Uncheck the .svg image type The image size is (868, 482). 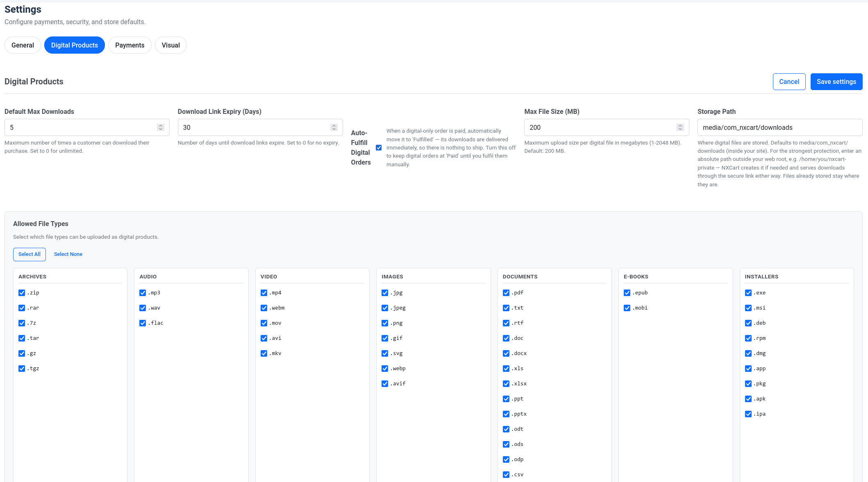pyautogui.click(x=385, y=353)
